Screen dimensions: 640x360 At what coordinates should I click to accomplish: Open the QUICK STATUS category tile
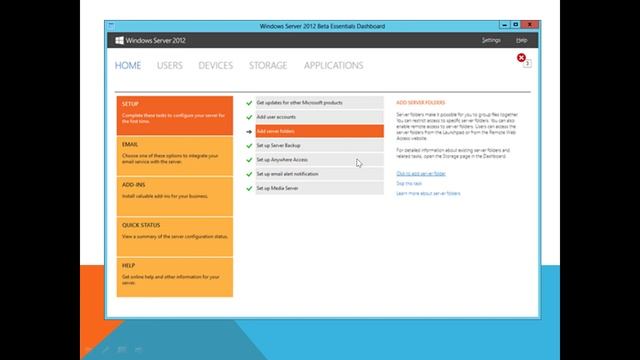click(175, 237)
